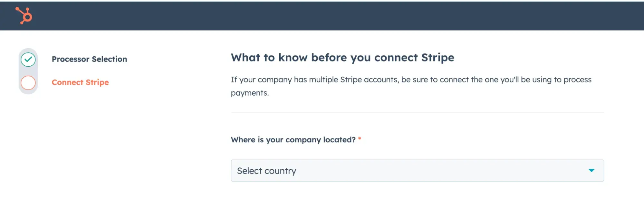
Task: Click the word 'Selection' in the sidebar
Action: tap(109, 59)
